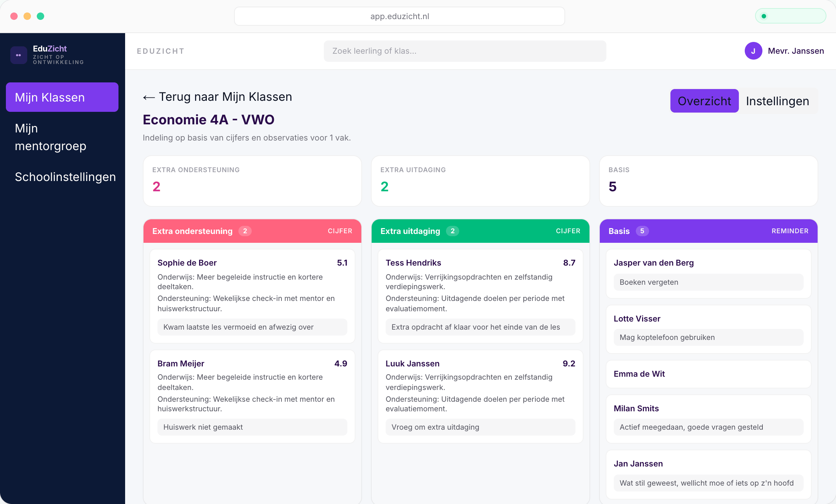Open Tess Hendriks student card
The width and height of the screenshot is (836, 504).
point(481,296)
